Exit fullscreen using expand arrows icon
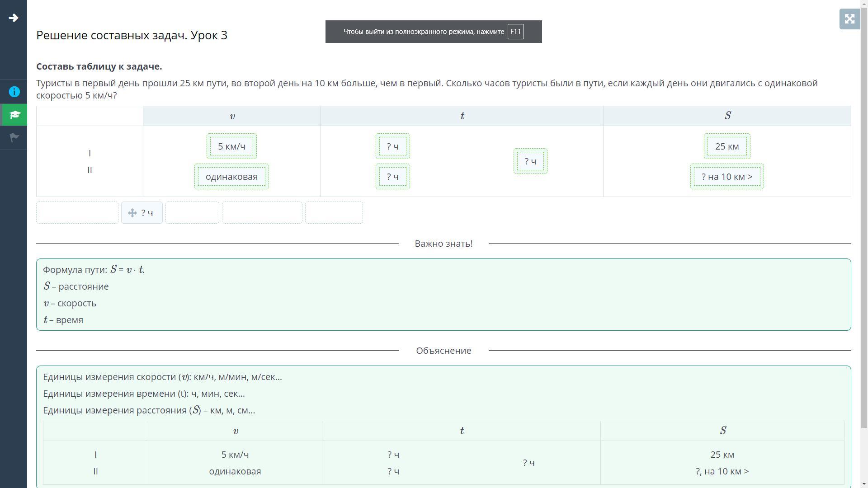 pyautogui.click(x=849, y=19)
